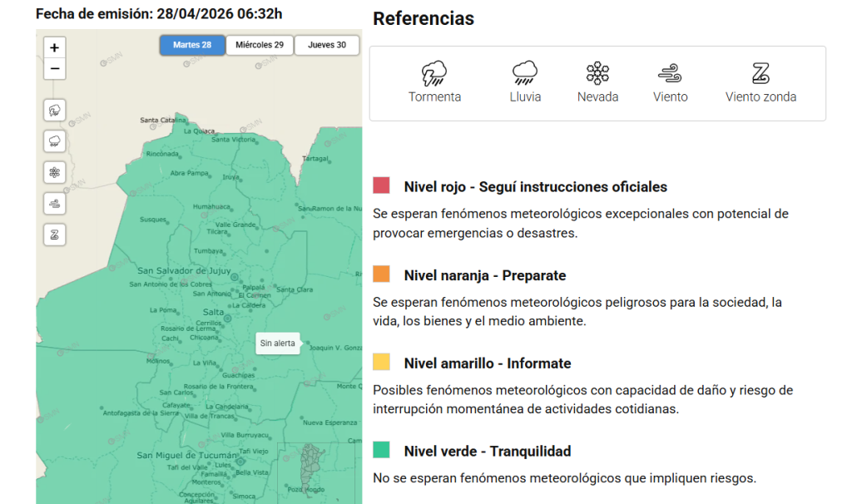Click the Nevada snowflake reference icon
This screenshot has height=504, width=852.
click(x=597, y=74)
